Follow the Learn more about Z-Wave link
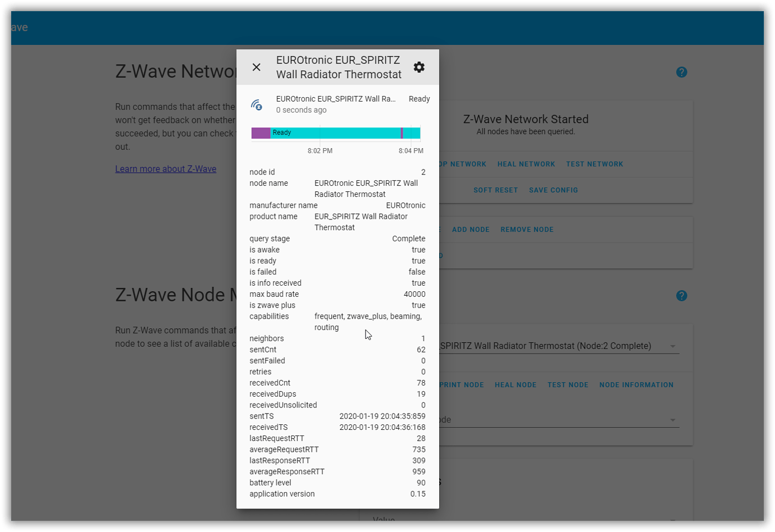The image size is (775, 532). 166,169
